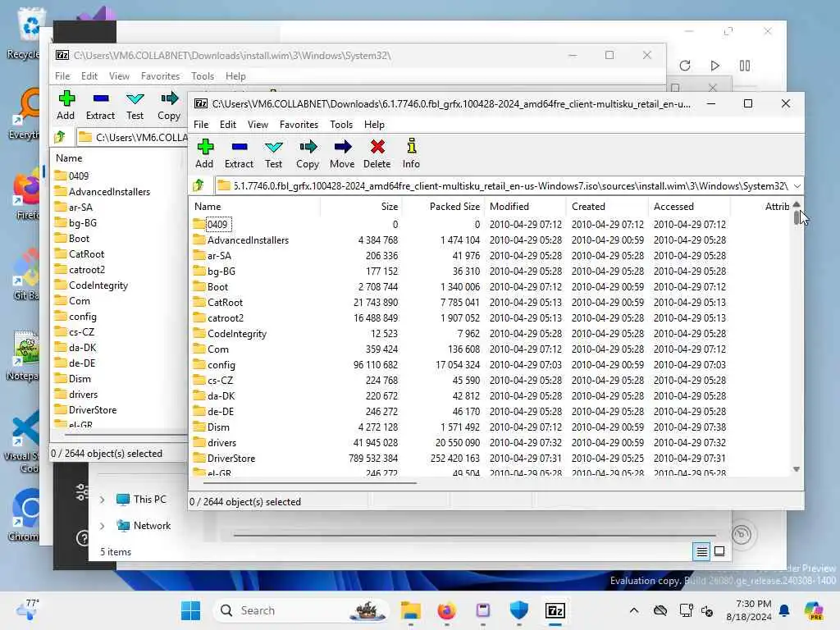This screenshot has width=840, height=630.
Task: Click the Move toolbar button
Action: (x=342, y=153)
